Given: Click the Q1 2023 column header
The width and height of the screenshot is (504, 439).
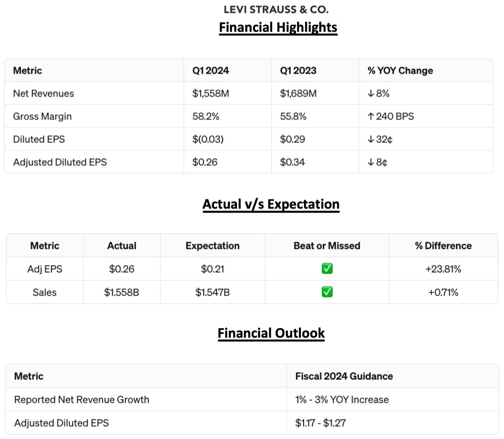Looking at the screenshot, I should 297,71.
